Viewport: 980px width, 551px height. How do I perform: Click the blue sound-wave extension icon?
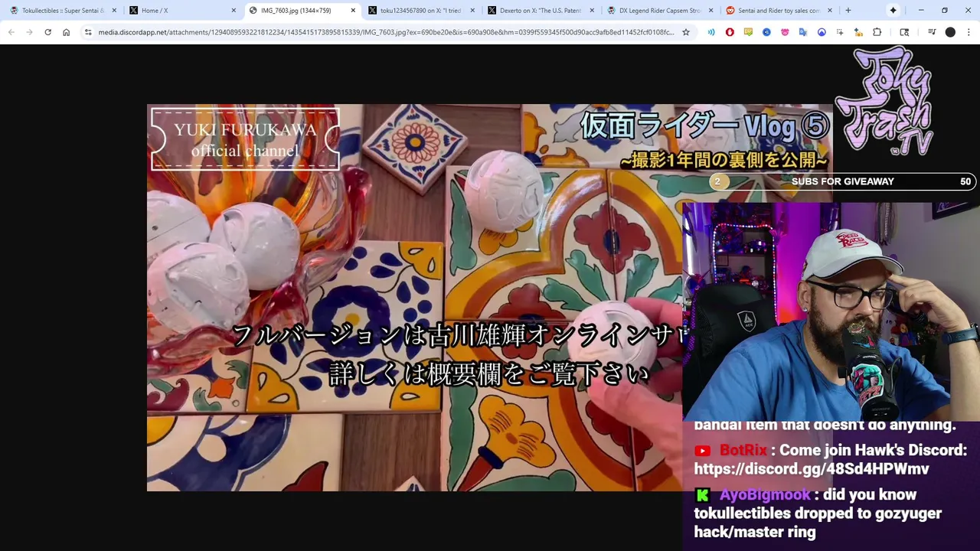pos(711,32)
